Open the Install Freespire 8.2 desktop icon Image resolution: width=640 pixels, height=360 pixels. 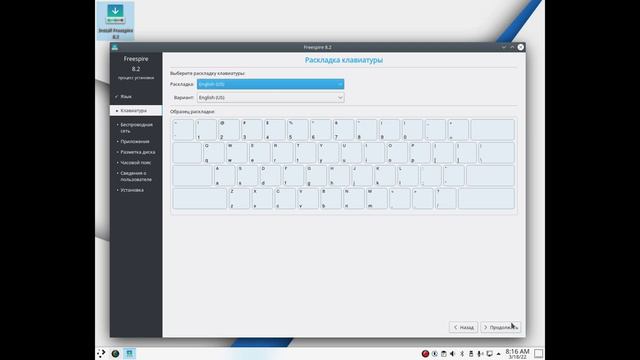116,21
